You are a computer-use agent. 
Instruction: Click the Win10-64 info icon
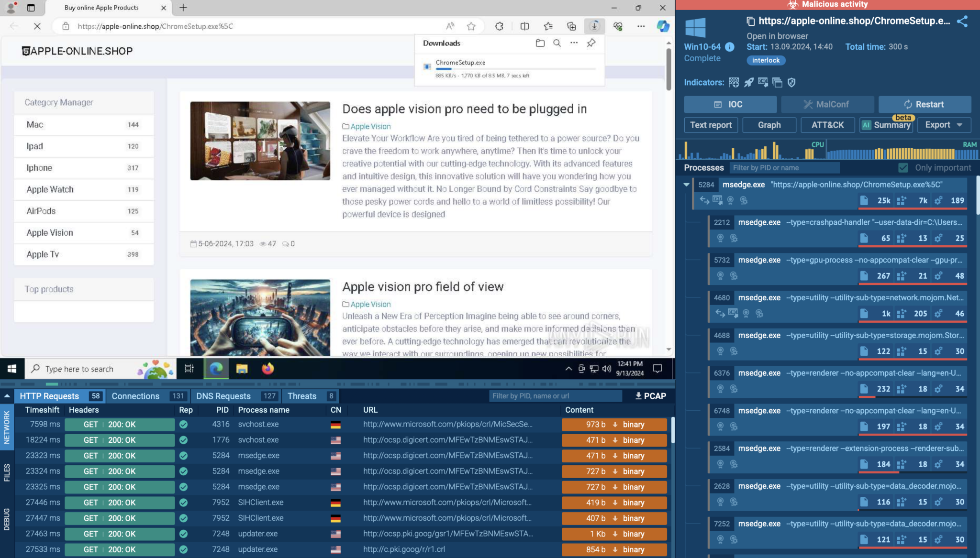[x=729, y=47]
